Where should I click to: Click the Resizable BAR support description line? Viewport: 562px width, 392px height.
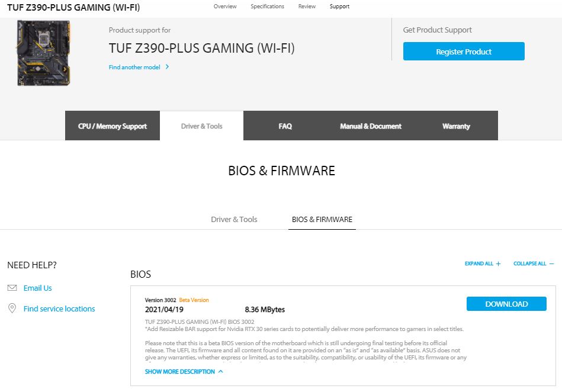304,329
